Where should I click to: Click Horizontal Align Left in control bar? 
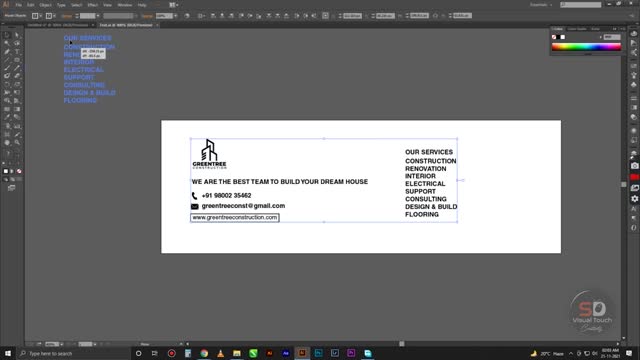click(x=213, y=16)
